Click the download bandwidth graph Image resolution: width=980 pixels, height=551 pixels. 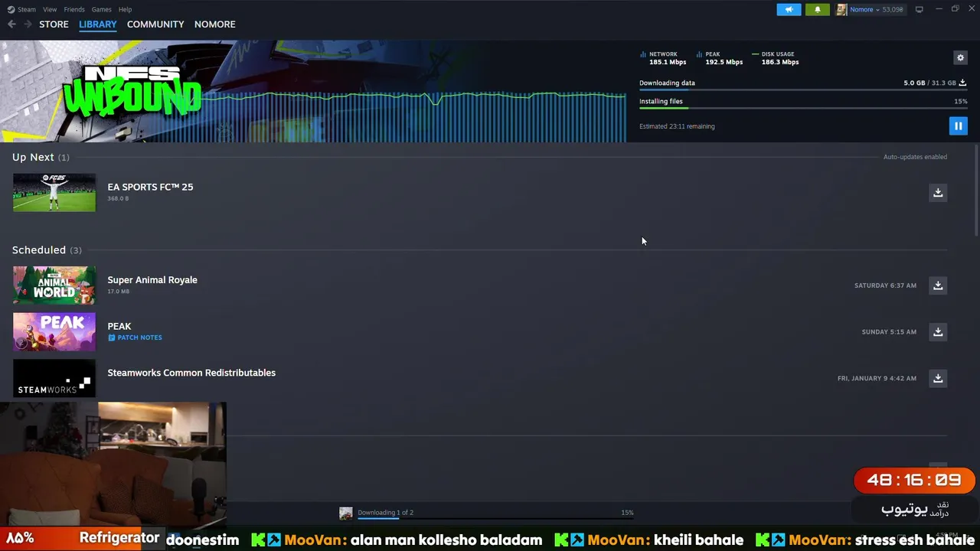click(413, 116)
